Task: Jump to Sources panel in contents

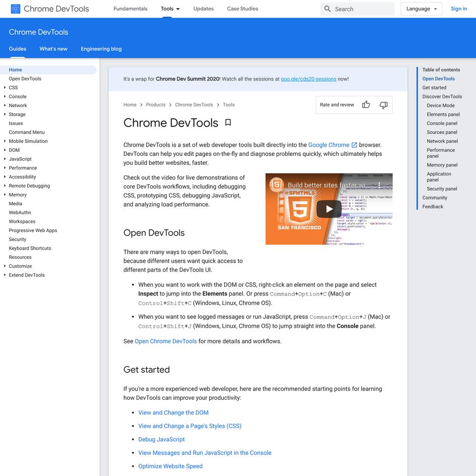Action: [442, 132]
